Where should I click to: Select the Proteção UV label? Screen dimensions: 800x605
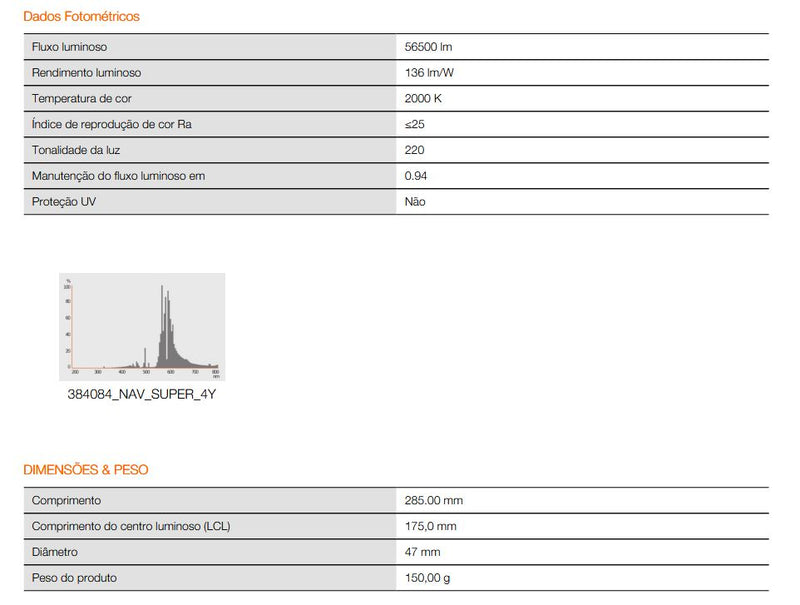[64, 201]
